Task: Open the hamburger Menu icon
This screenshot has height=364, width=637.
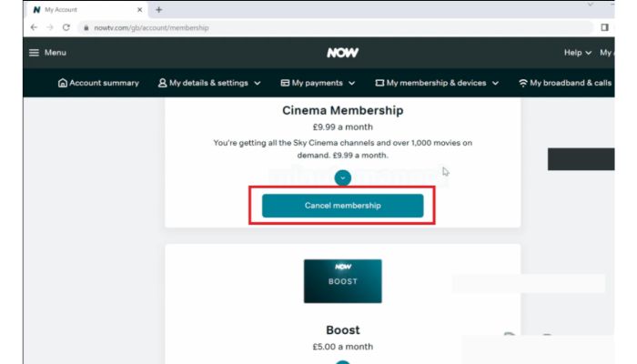Action: 35,53
